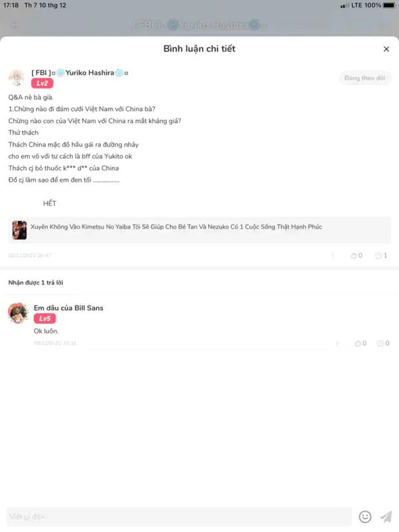Screen dimensions: 399x532
Task: Open Em dâu của Bill Sans avatar
Action: pos(18,313)
